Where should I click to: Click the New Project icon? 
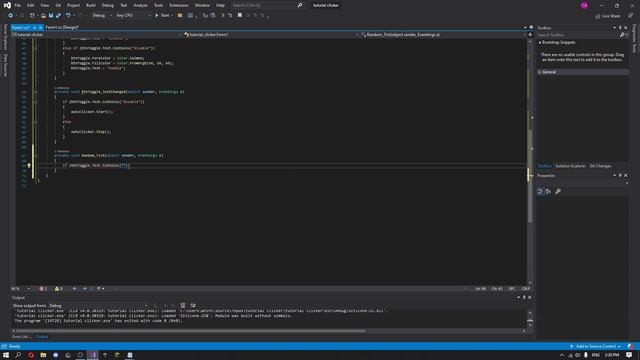coord(32,16)
